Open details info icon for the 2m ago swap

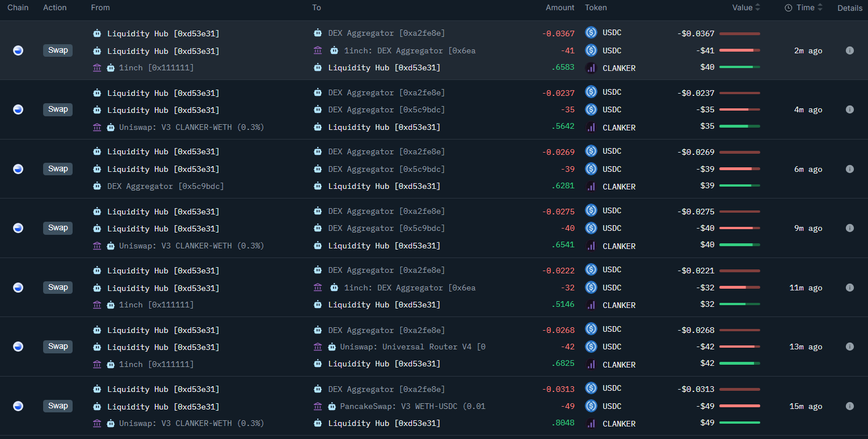click(x=850, y=50)
